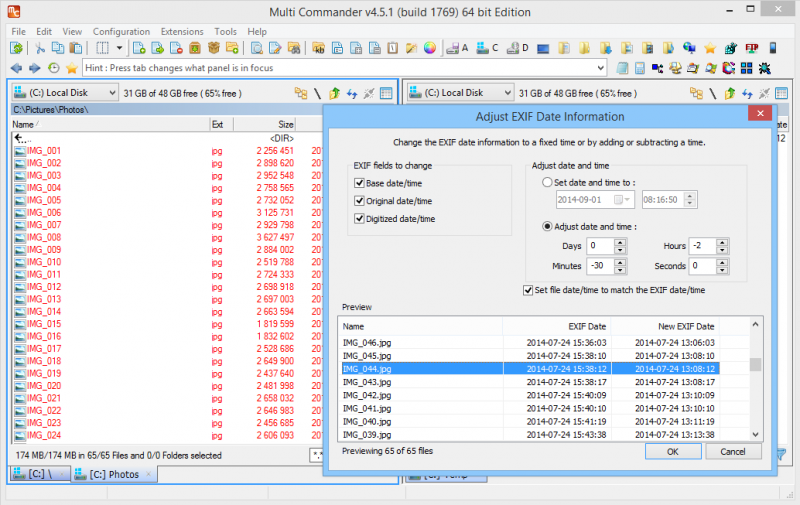Open the date picker dropdown 2014-09-01
Image resolution: width=800 pixels, height=505 pixels.
pos(622,199)
